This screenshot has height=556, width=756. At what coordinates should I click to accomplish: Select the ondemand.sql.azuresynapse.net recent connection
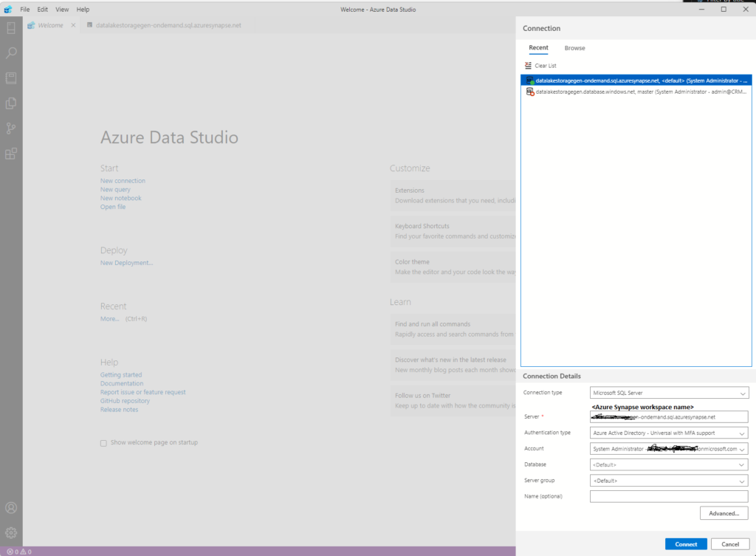pyautogui.click(x=636, y=80)
